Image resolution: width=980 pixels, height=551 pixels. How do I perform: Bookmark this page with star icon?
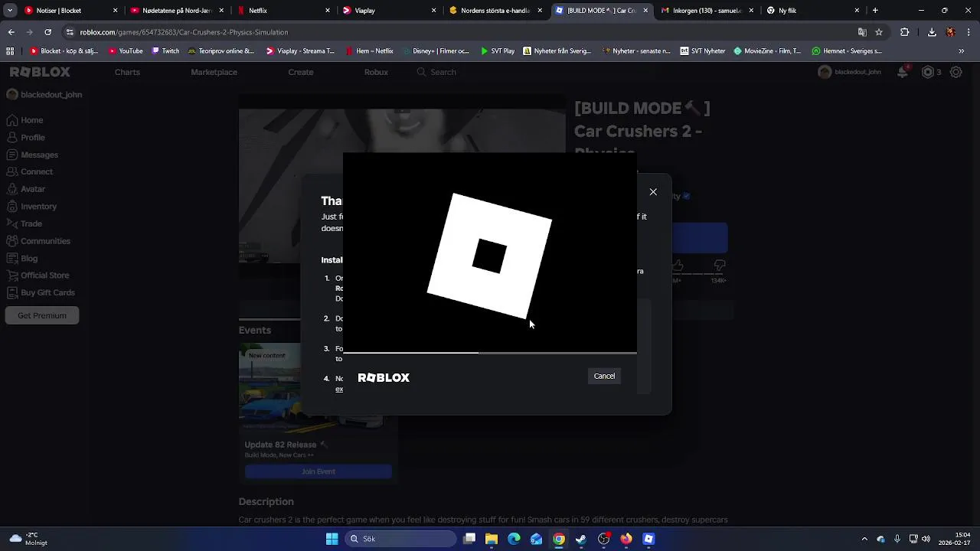coord(879,32)
